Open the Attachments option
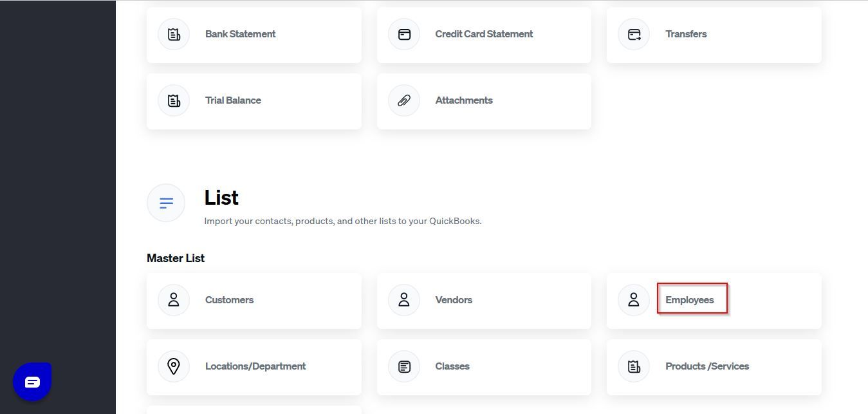This screenshot has height=414, width=868. pos(484,101)
